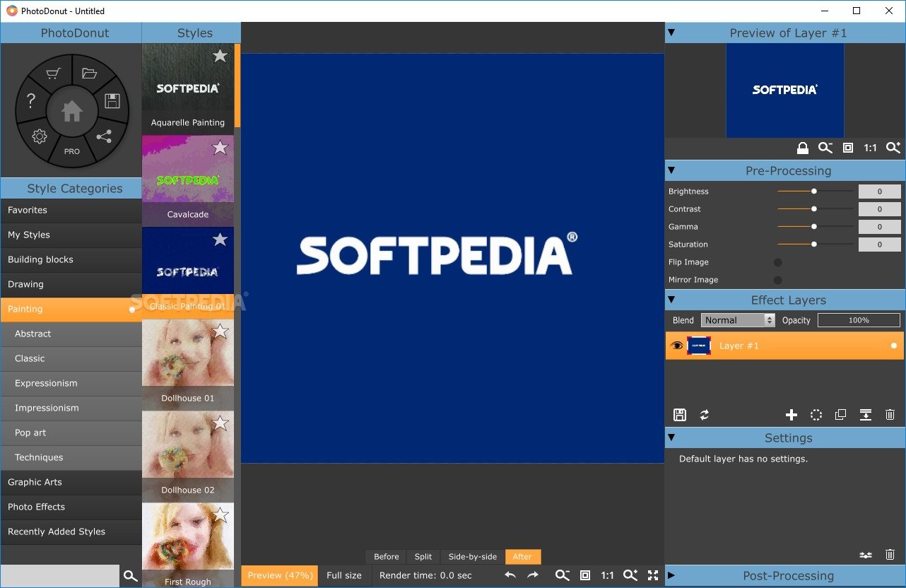Collapse the Effect Layers panel

(671, 300)
